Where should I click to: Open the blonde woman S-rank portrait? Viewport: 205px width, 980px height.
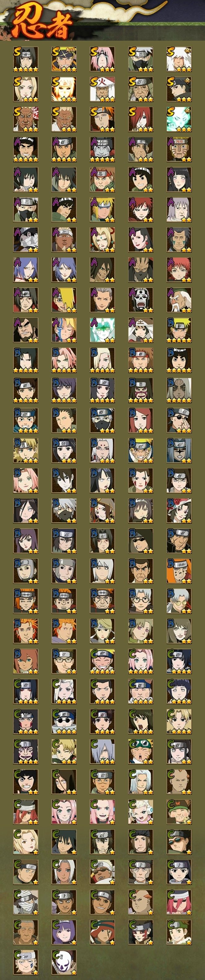pos(26,89)
